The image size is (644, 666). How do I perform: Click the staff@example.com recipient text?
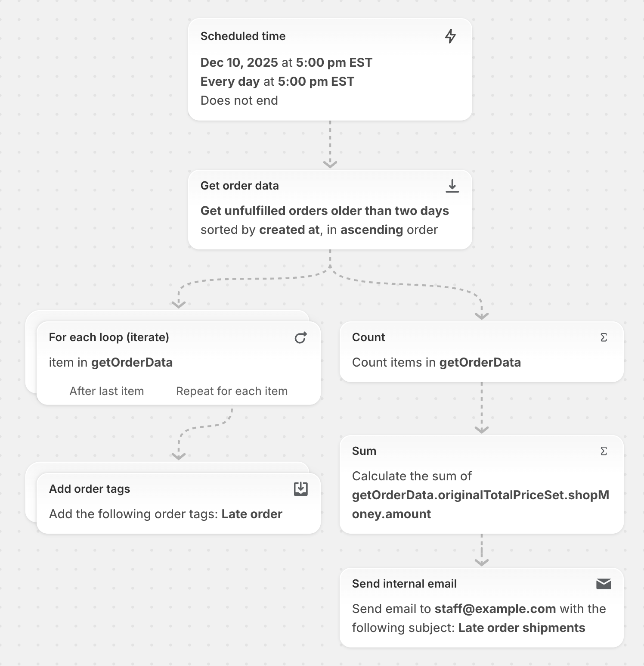pos(495,609)
